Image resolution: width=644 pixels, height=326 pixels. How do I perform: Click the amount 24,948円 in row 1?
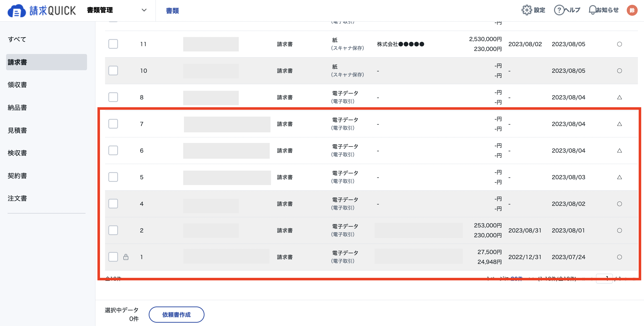[x=489, y=262]
